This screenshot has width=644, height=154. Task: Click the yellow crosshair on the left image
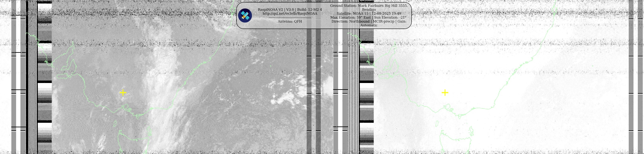[123, 93]
